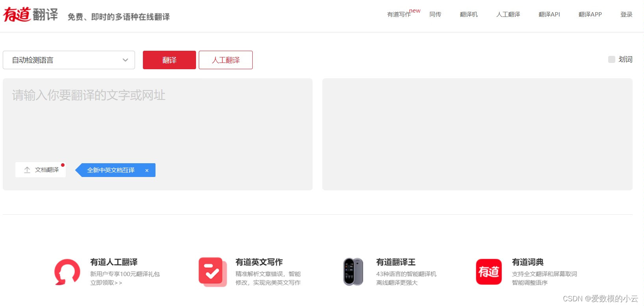Screen dimensions: 644x306
Task: Open 翻译API in top navigation
Action: (549, 14)
